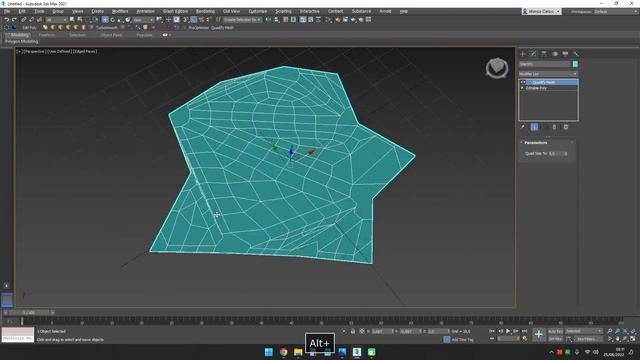Switch to 3ds Max taskbar icon

coord(357,352)
